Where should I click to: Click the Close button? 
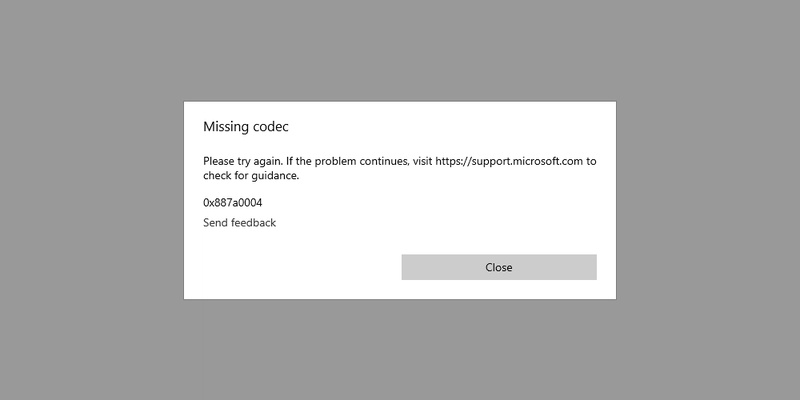click(x=498, y=267)
